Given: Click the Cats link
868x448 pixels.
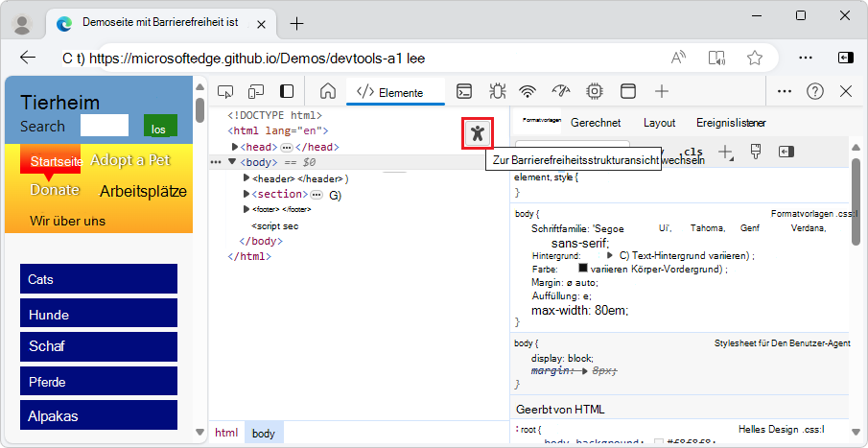Looking at the screenshot, I should (99, 278).
